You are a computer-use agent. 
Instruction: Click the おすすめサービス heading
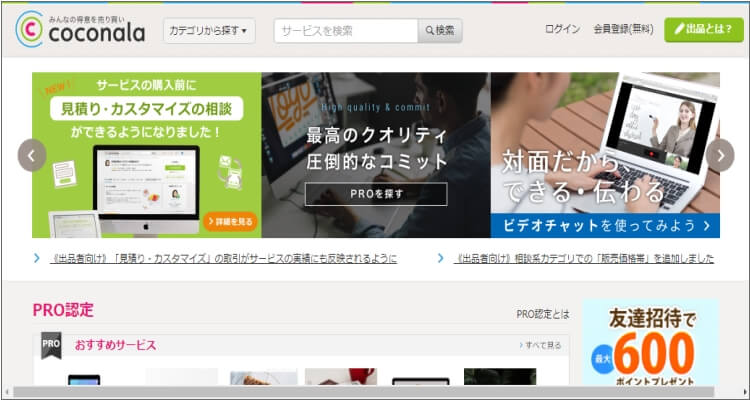tap(115, 345)
